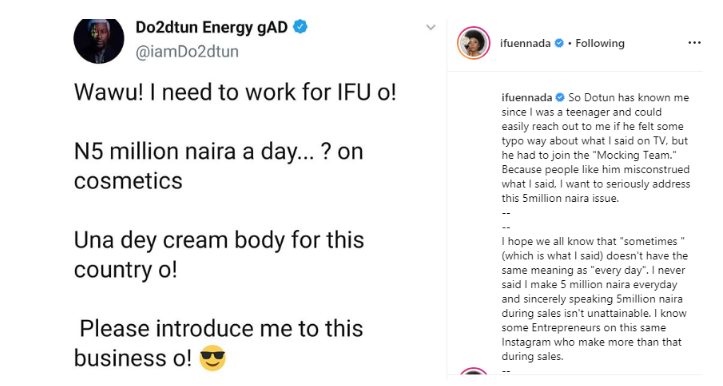Click the Do2dtun Energy gAD display name

(x=212, y=27)
